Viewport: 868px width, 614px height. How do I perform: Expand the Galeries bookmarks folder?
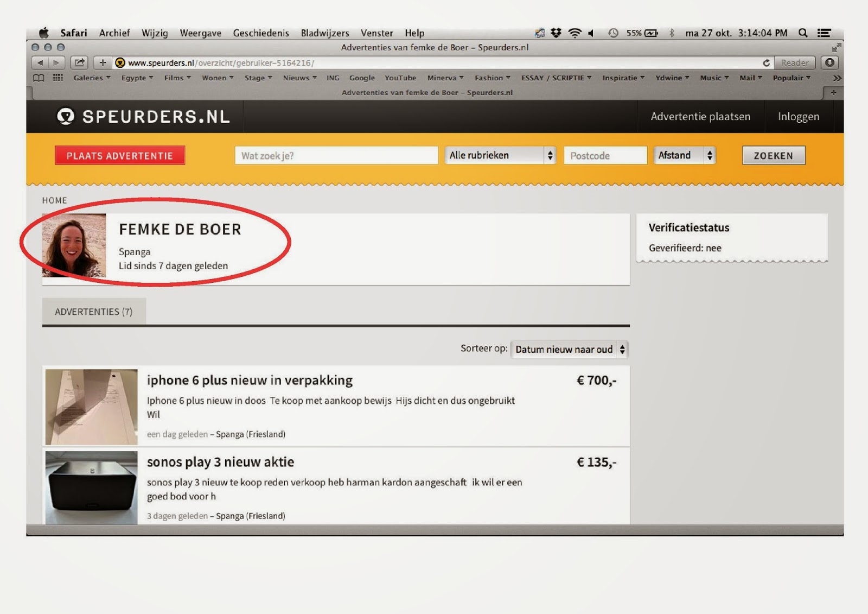92,78
